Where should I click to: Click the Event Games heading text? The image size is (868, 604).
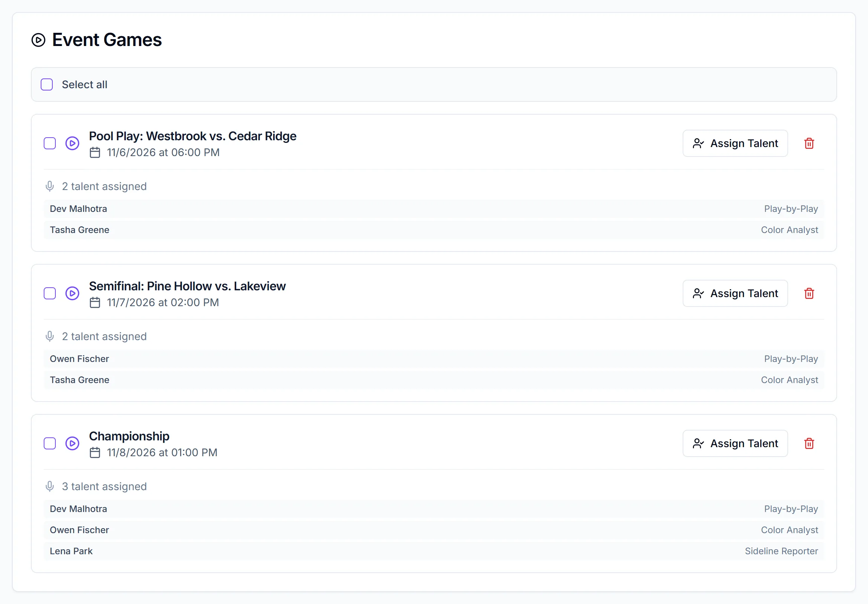[x=107, y=40]
